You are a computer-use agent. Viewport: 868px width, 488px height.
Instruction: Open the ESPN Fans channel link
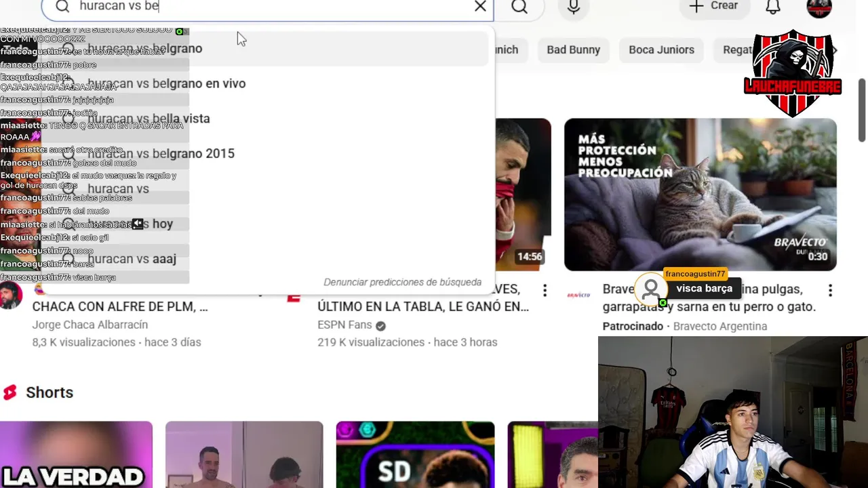[344, 325]
